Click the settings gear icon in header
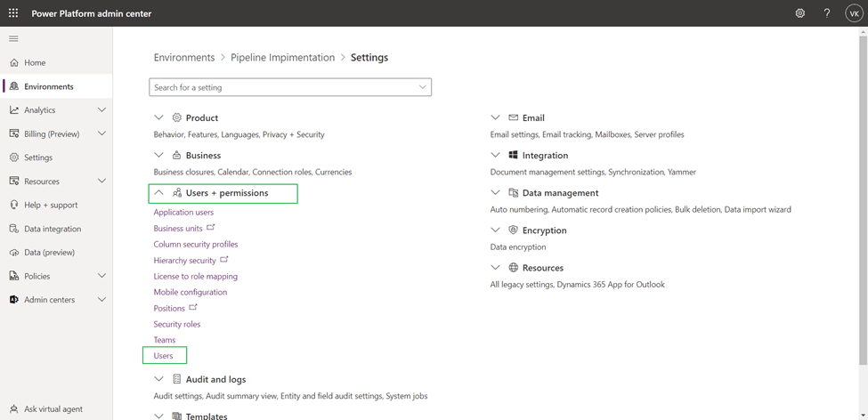The height and width of the screenshot is (420, 868). (799, 13)
